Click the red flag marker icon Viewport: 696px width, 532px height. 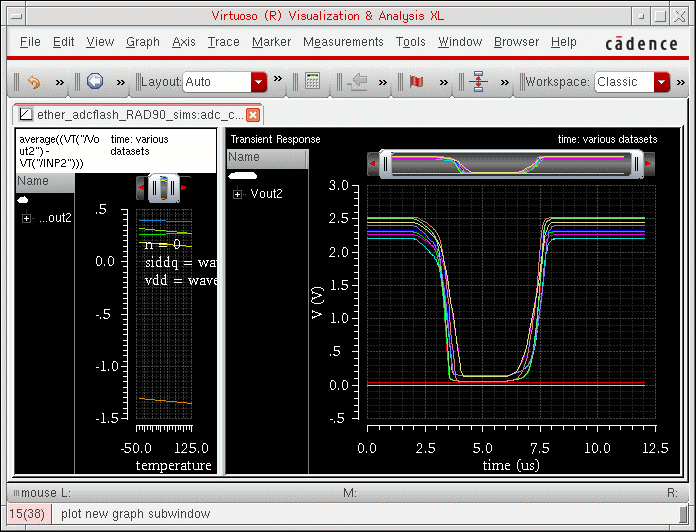coord(417,82)
